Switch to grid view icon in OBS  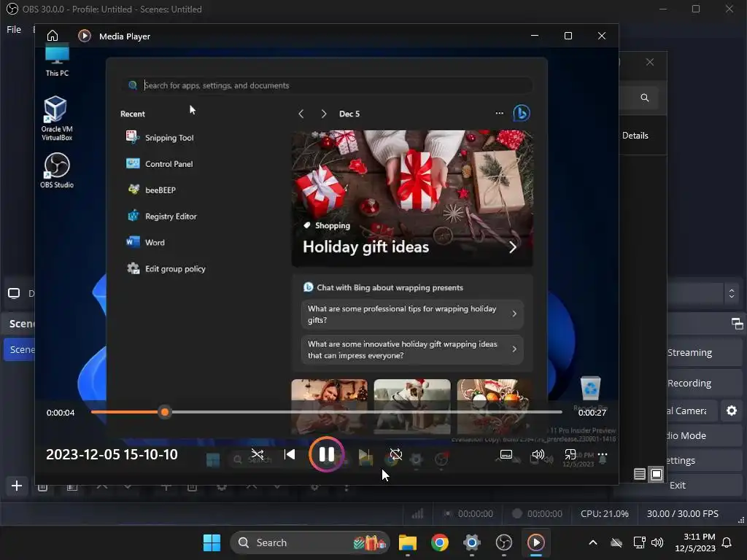coord(656,474)
